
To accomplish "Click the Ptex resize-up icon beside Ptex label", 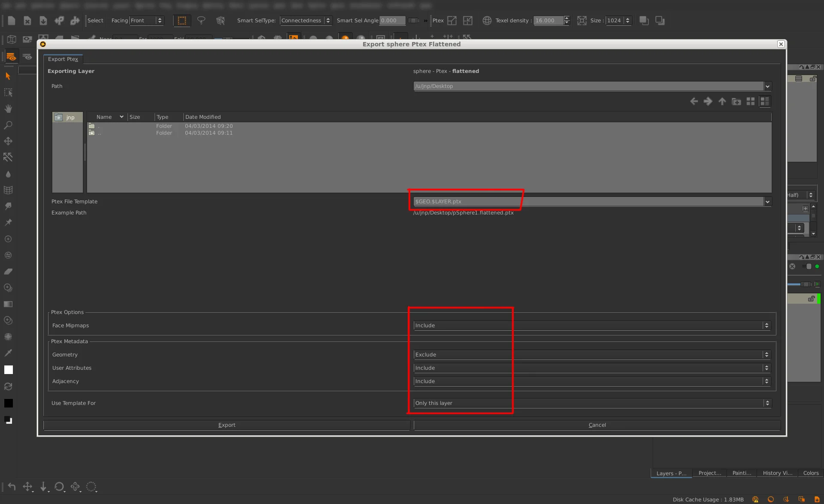I will [452, 21].
